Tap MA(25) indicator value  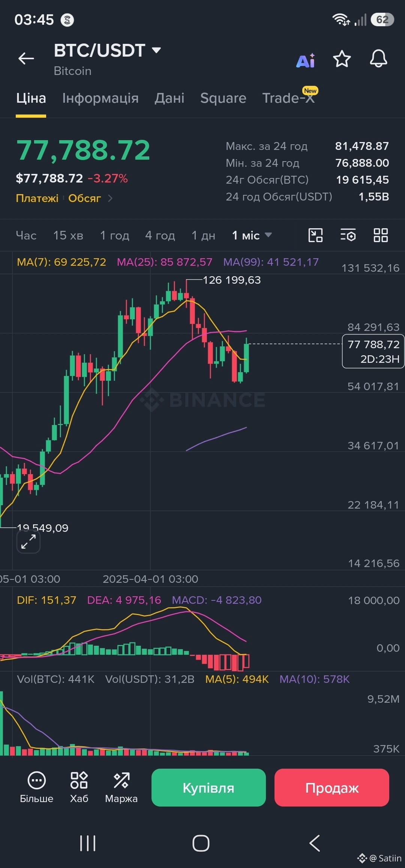(x=165, y=262)
